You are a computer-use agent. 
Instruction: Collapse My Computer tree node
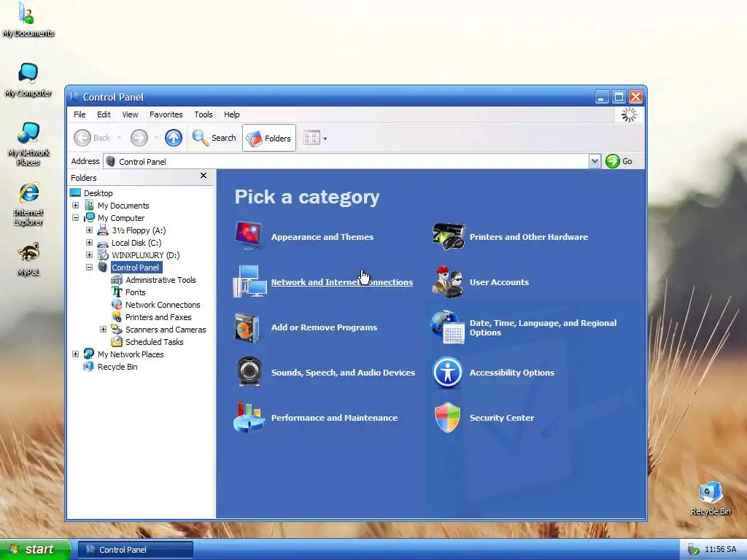click(x=75, y=217)
